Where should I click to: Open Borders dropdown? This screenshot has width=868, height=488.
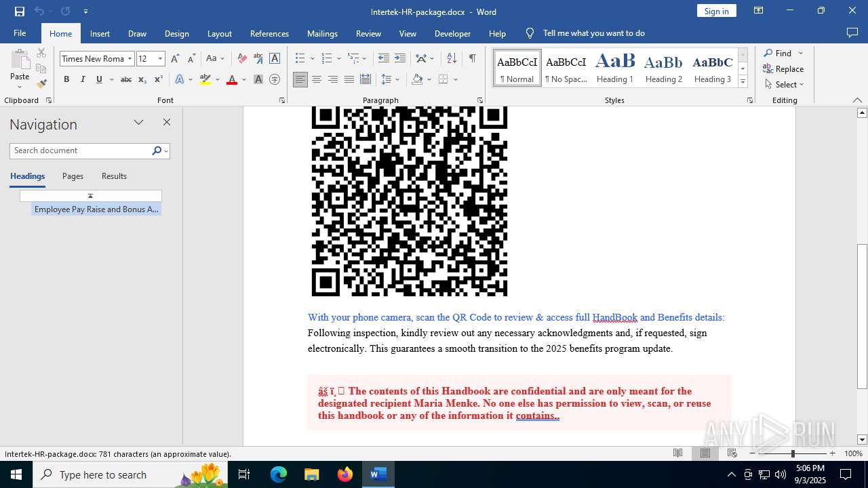coord(456,79)
